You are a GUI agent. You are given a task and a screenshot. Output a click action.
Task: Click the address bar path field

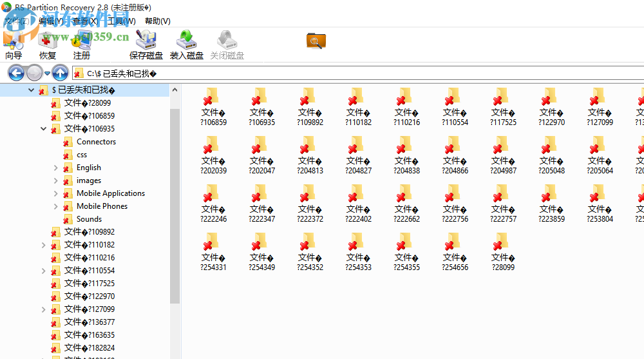tap(357, 73)
